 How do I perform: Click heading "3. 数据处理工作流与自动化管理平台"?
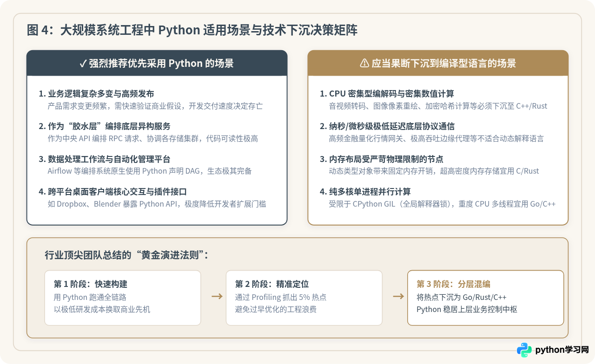pyautogui.click(x=105, y=159)
